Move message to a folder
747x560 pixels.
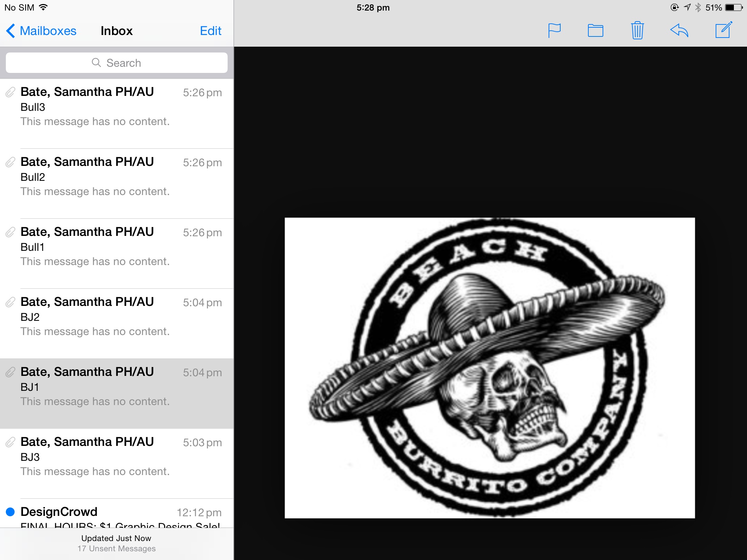pyautogui.click(x=595, y=31)
